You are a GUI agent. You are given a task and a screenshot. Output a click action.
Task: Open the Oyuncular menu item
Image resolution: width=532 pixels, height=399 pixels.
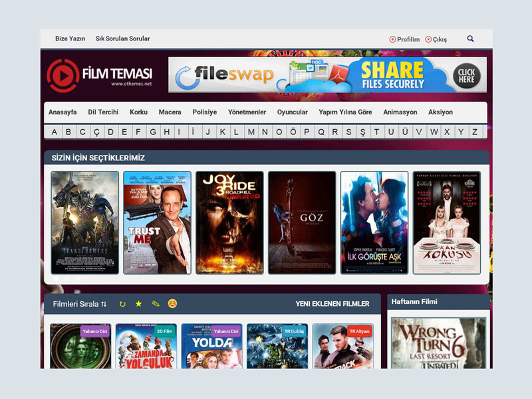[x=293, y=112]
